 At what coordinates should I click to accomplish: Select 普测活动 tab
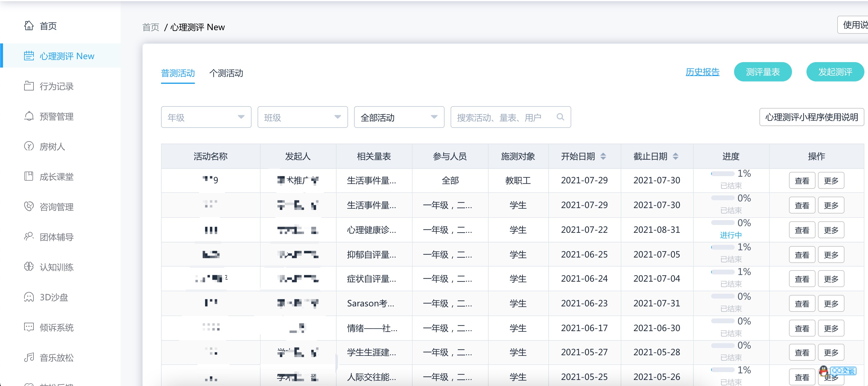tap(178, 73)
